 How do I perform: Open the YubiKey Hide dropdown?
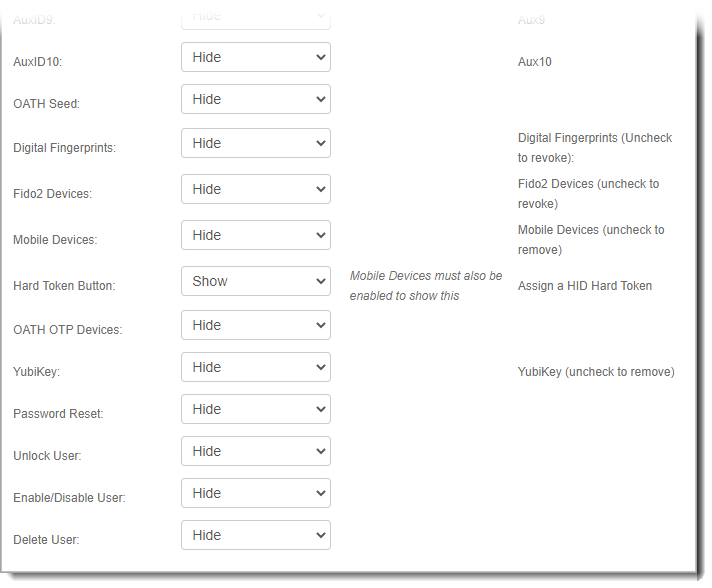(x=255, y=368)
